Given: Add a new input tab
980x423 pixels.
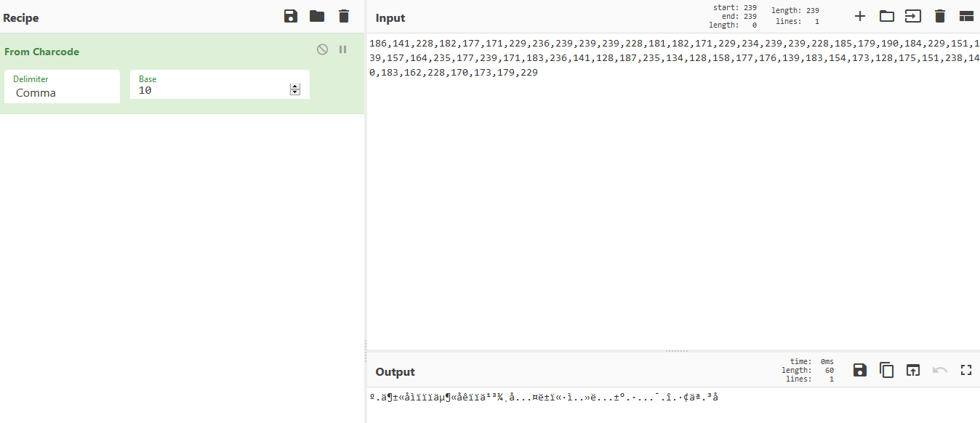Looking at the screenshot, I should 860,16.
